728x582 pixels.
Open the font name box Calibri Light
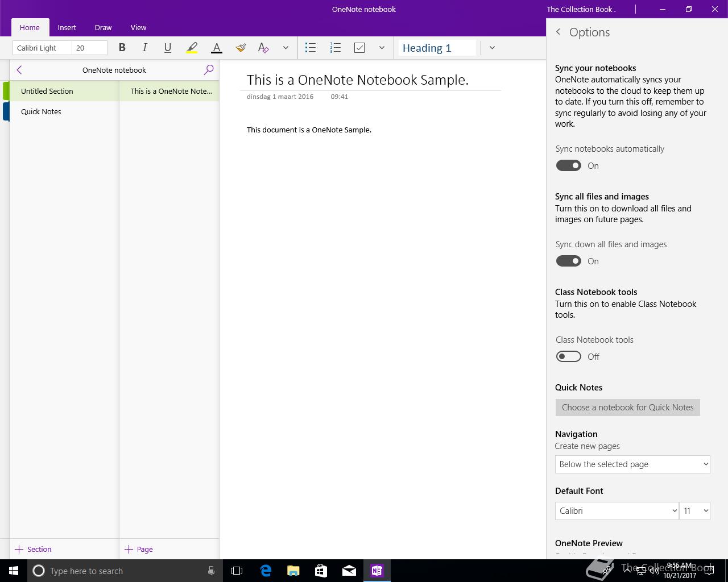pos(42,48)
